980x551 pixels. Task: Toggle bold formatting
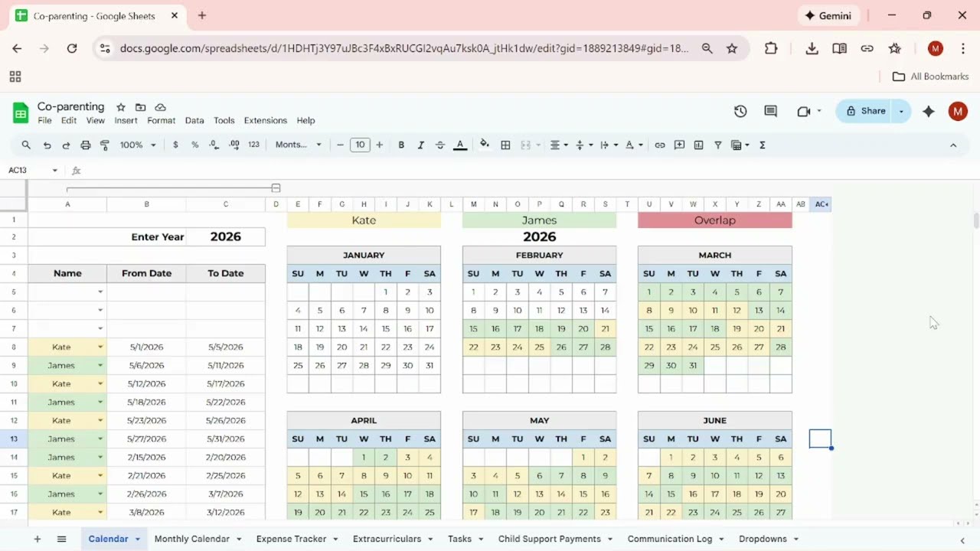pos(401,145)
